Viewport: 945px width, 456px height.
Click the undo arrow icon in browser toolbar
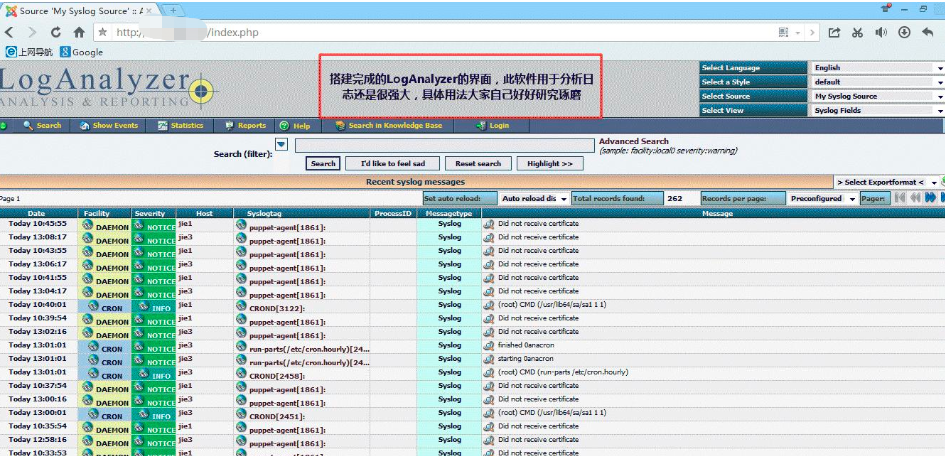(x=928, y=33)
